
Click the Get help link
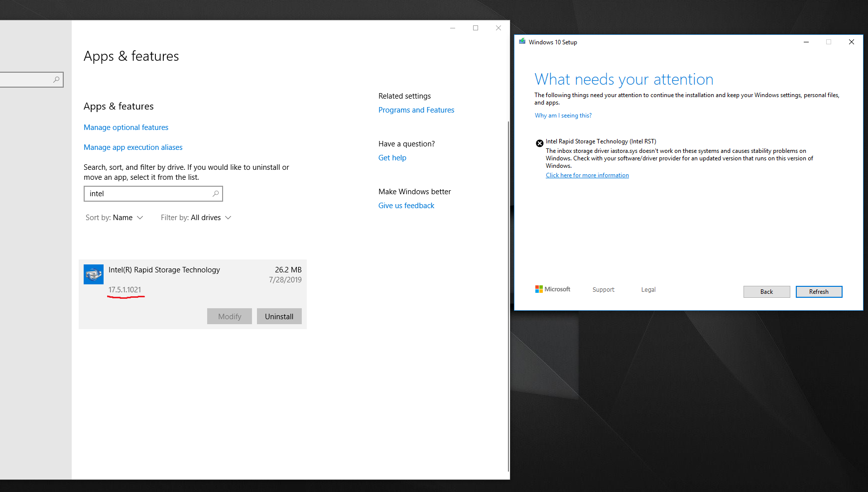(392, 158)
